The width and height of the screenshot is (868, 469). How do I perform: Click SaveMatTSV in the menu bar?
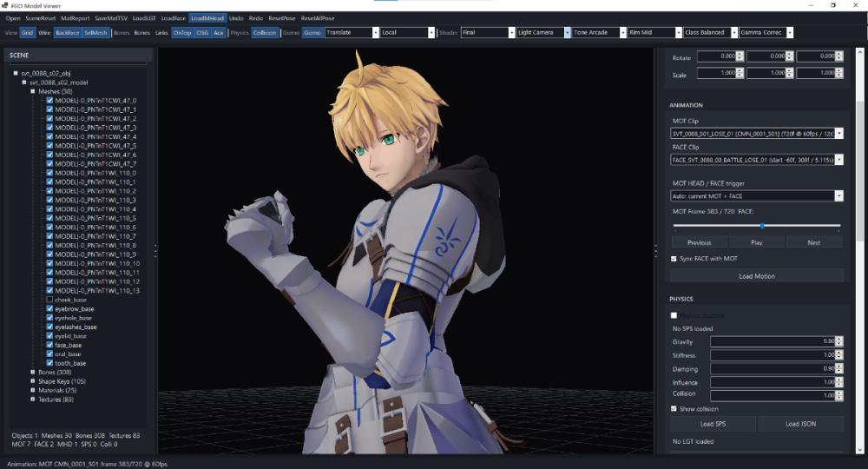[111, 18]
